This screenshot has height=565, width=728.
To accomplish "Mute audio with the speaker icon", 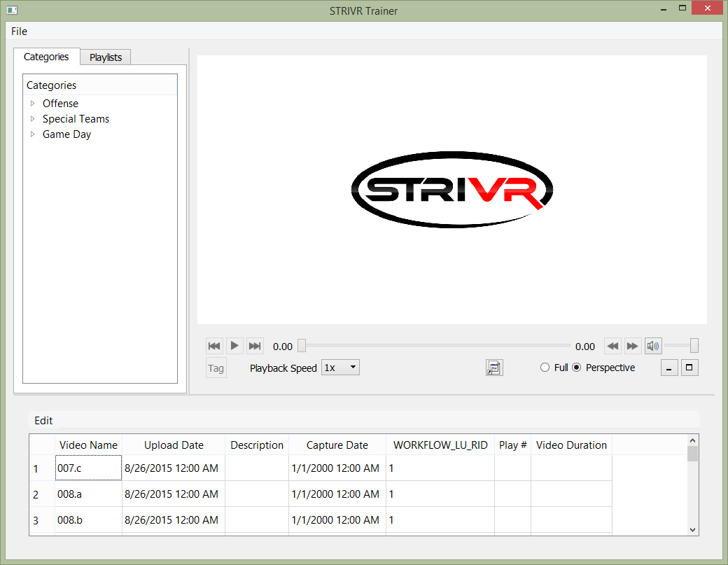I will 653,346.
